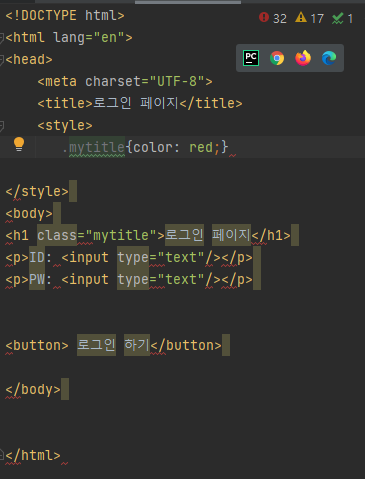Image resolution: width=365 pixels, height=479 pixels.
Task: Click the opening head tag text
Action: [x=29, y=60]
